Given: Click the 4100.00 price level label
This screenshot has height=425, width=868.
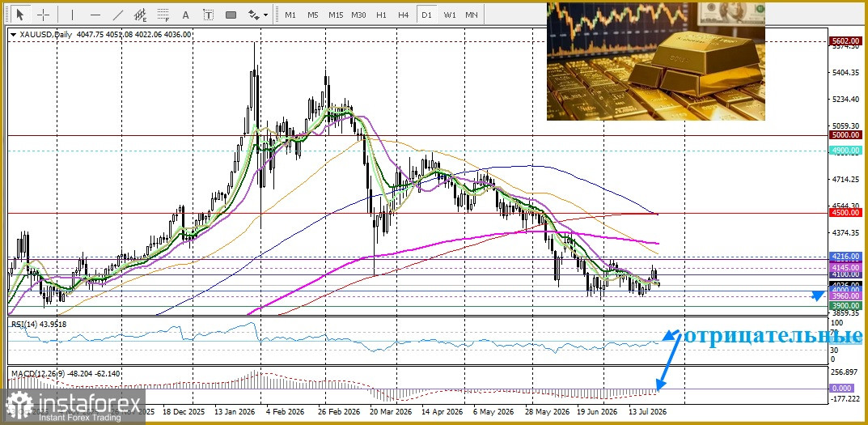Looking at the screenshot, I should (846, 274).
